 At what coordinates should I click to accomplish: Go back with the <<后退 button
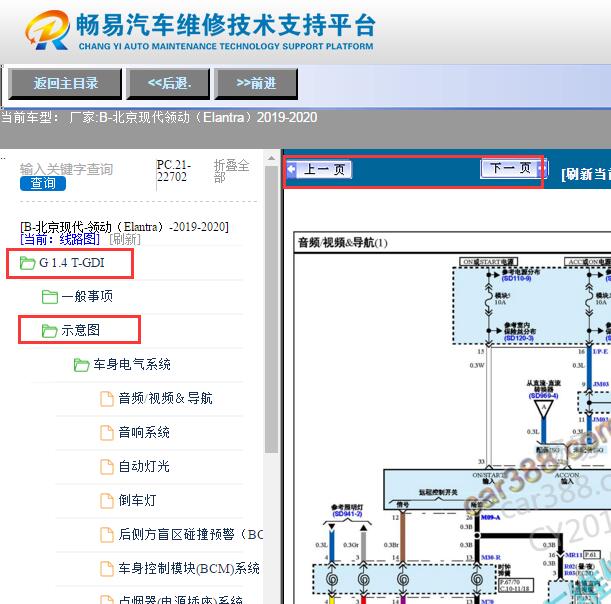(168, 83)
